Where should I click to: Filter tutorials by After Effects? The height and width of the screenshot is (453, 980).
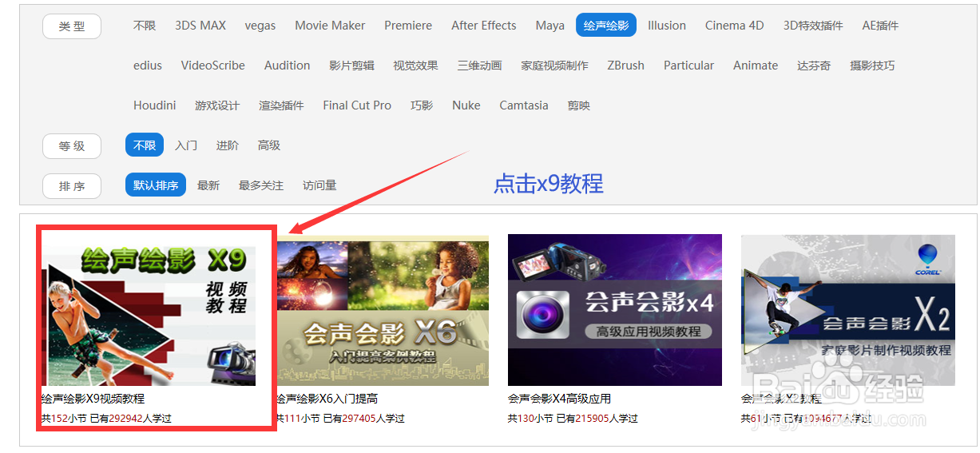(x=484, y=26)
